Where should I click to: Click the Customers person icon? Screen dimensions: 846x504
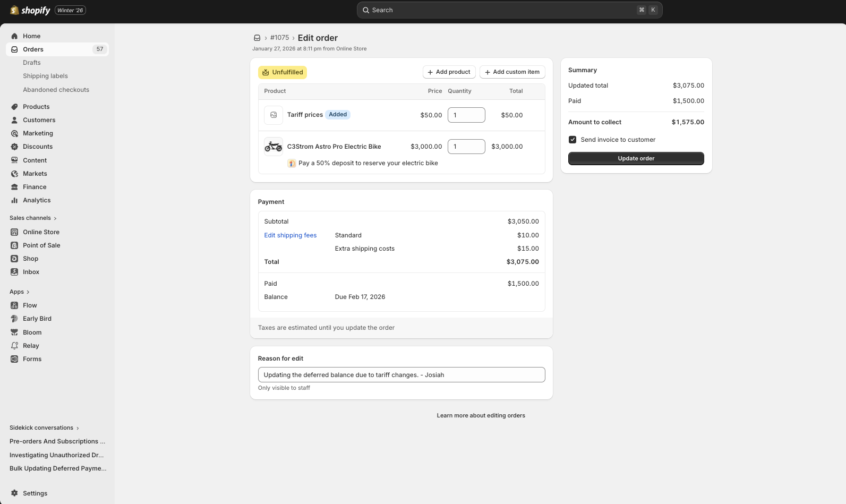(x=14, y=120)
